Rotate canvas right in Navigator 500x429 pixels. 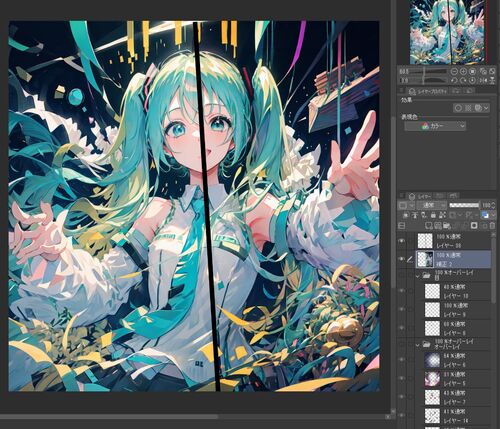[x=463, y=80]
